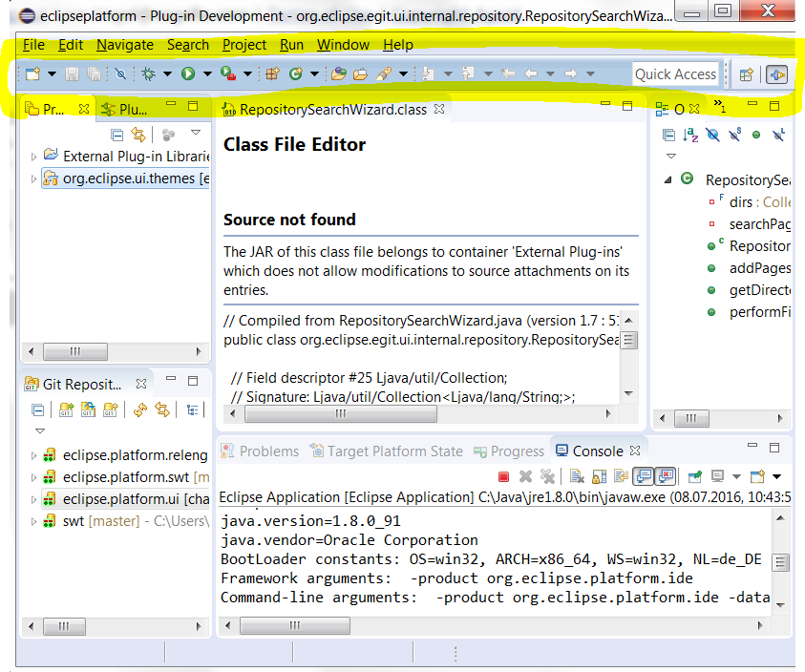Toggle Skip All Breakpoints in main toolbar
Viewport: 805px width, 672px height.
coord(120,73)
